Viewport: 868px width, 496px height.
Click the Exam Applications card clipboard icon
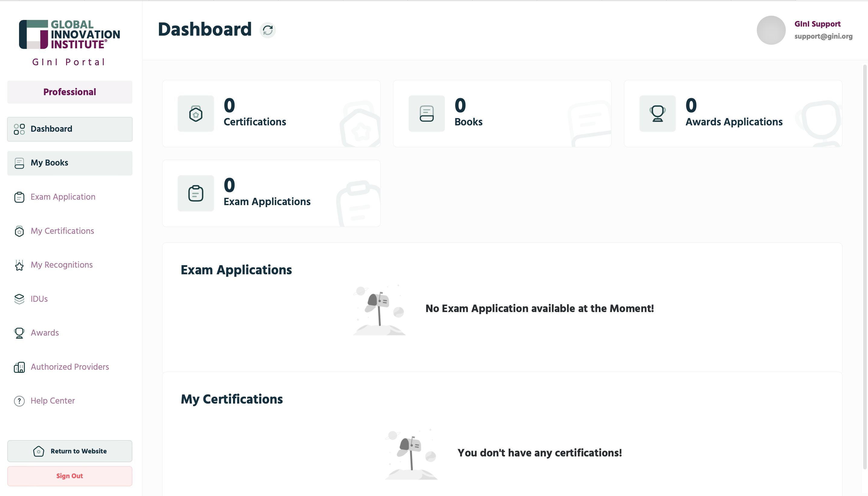click(x=196, y=194)
